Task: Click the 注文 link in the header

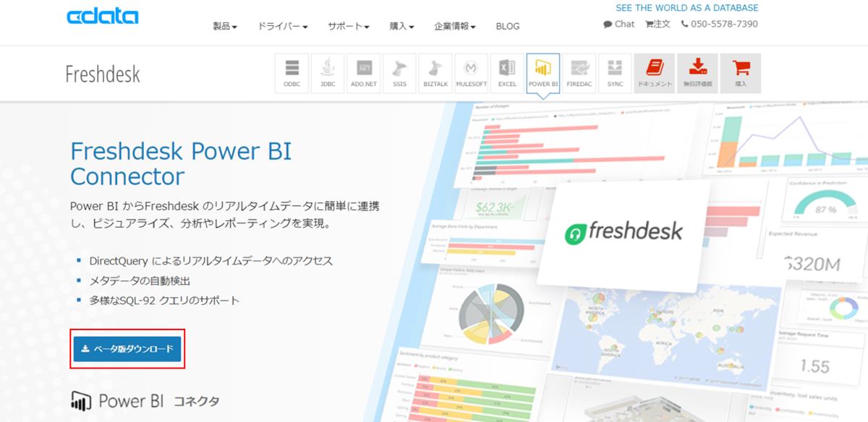Action: pos(658,24)
